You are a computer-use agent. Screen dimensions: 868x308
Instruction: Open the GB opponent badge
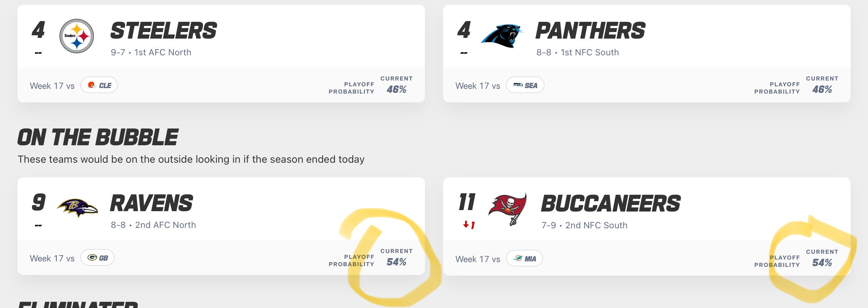click(97, 258)
